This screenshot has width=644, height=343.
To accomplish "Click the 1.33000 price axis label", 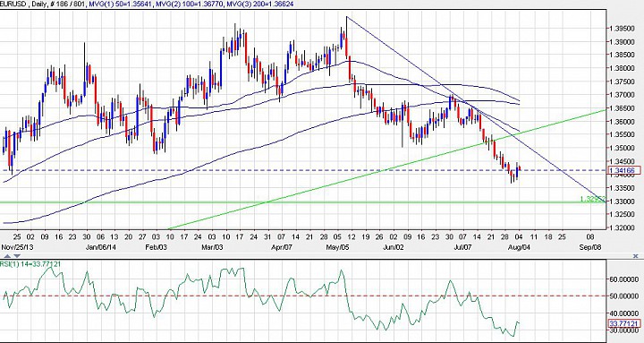I will click(623, 202).
